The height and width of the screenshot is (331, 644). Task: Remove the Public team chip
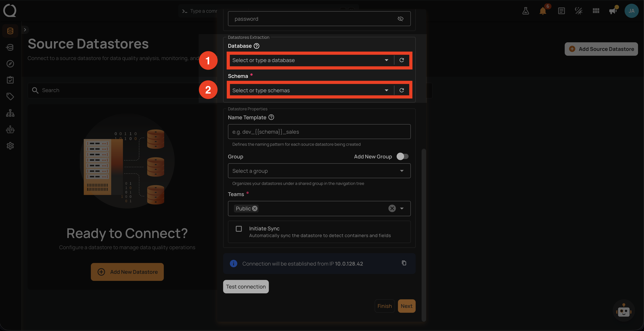pos(255,209)
